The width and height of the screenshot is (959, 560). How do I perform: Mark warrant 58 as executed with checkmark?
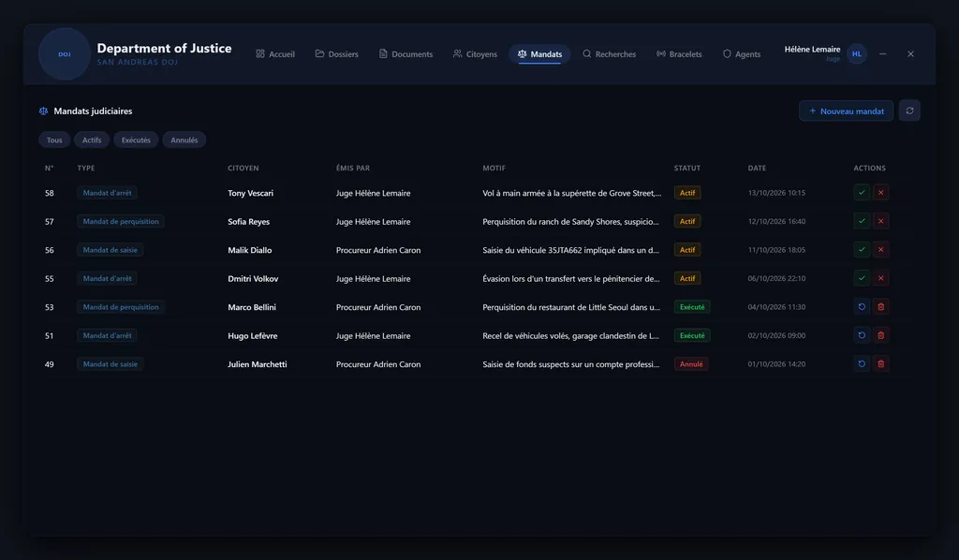coord(862,193)
